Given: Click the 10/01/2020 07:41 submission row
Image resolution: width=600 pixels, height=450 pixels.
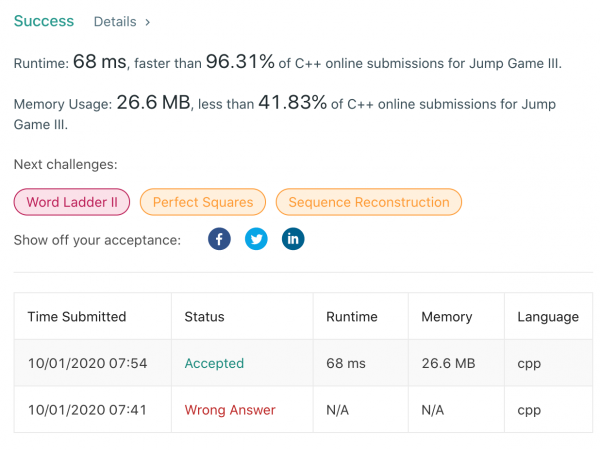Looking at the screenshot, I should 303,409.
